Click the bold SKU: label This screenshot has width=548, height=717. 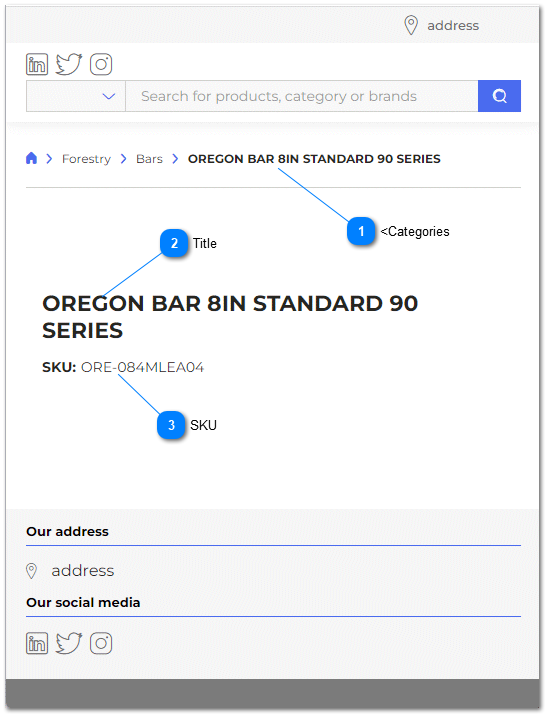[59, 367]
